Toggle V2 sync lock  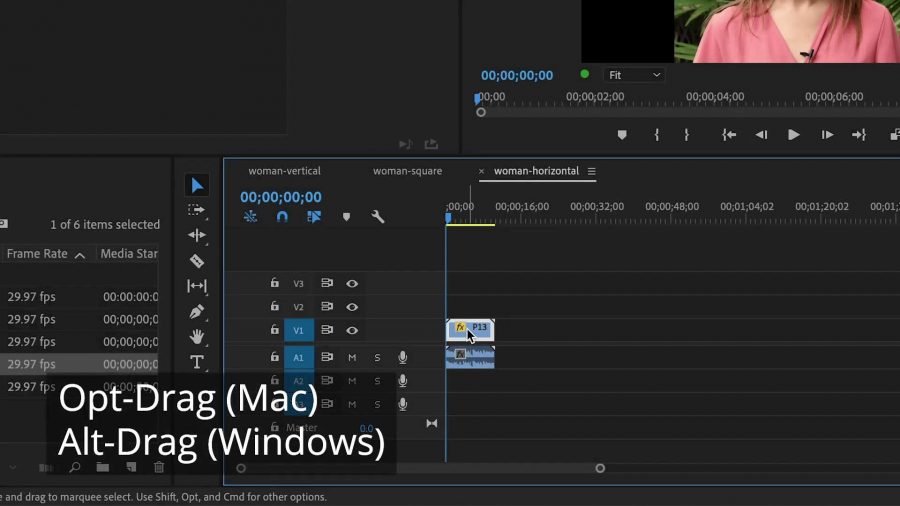pos(327,306)
